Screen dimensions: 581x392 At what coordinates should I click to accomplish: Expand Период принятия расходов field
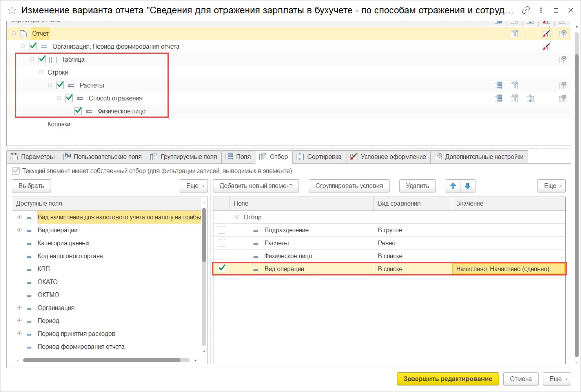point(19,334)
